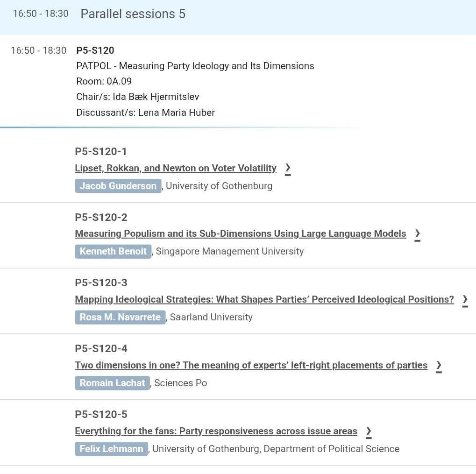The width and height of the screenshot is (476, 474).
Task: Select the Kenneth Benoit author tag
Action: (113, 252)
